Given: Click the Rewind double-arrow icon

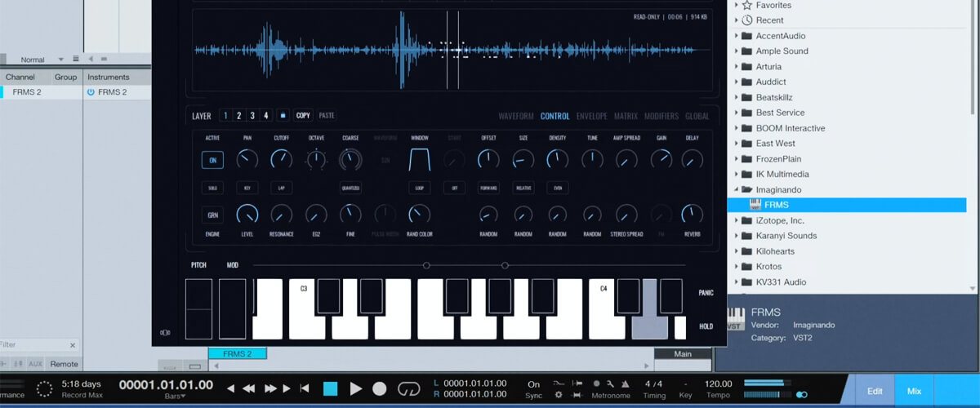Looking at the screenshot, I should (x=249, y=388).
